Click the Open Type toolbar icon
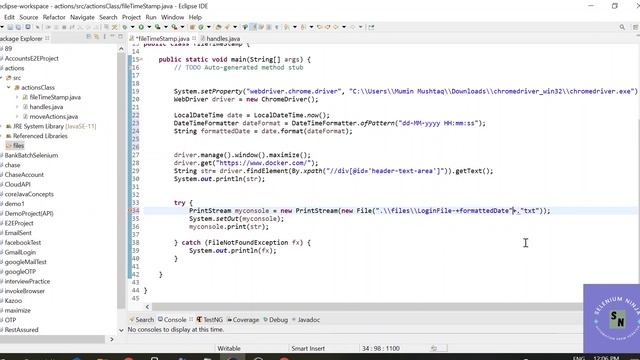 218,27
